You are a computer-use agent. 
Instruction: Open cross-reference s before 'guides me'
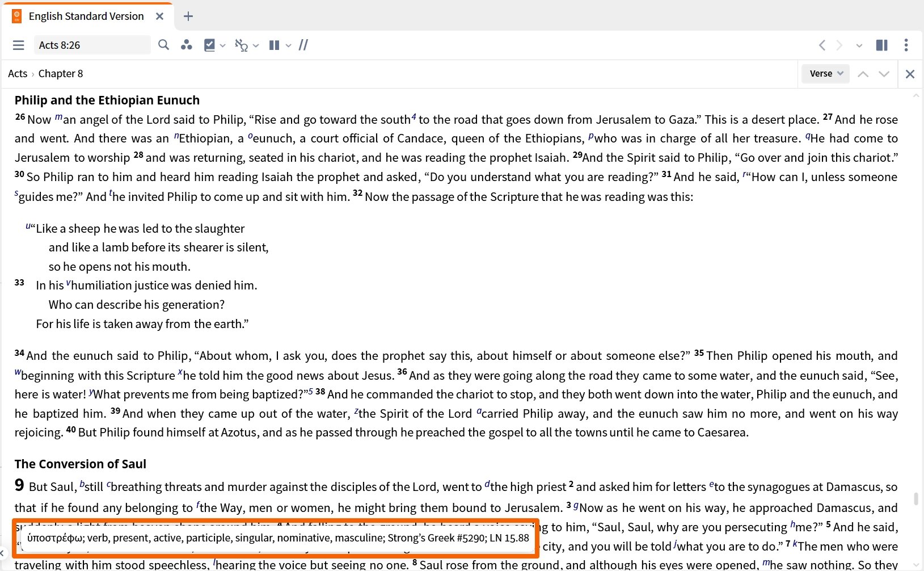click(16, 195)
